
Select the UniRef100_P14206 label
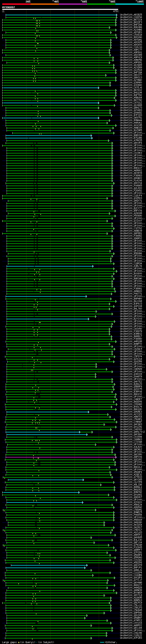pyautogui.click(x=131, y=180)
